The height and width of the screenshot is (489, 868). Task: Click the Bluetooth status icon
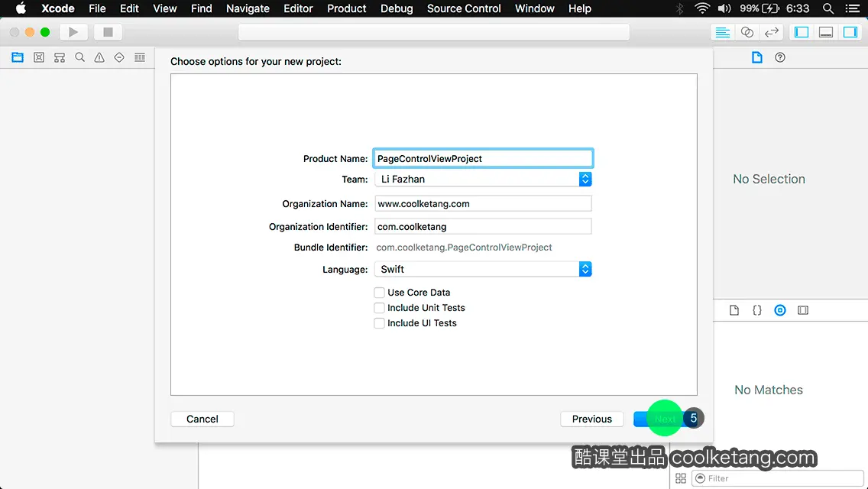click(x=680, y=8)
